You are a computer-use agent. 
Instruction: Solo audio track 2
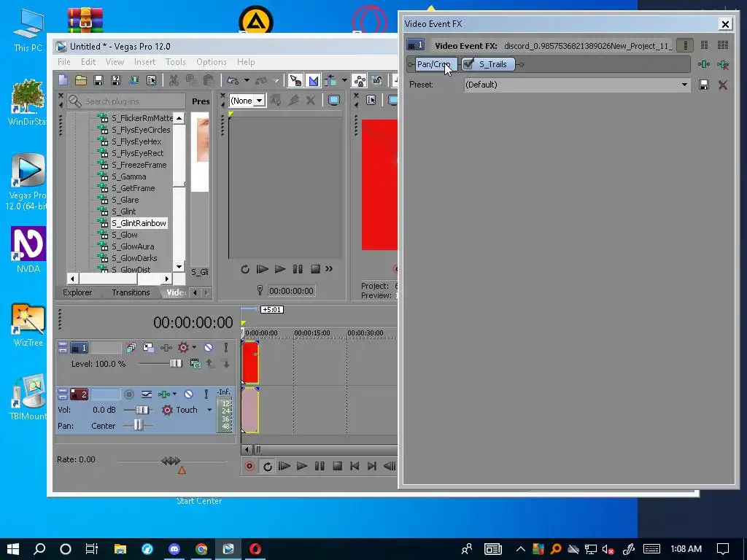coord(206,394)
